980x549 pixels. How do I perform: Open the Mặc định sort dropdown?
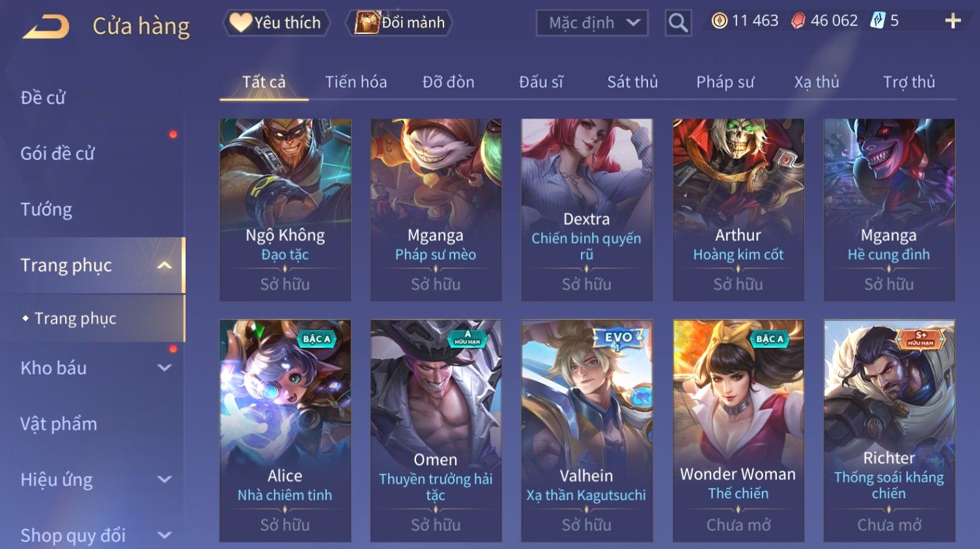592,23
